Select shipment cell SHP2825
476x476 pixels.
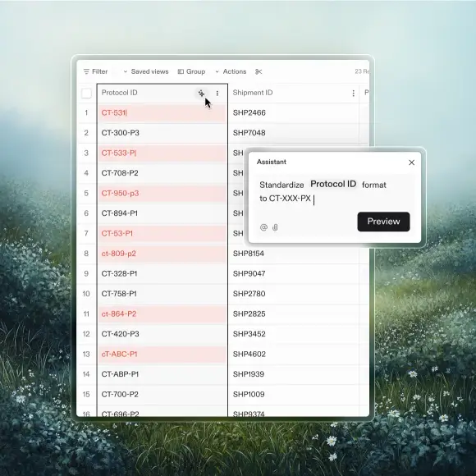coord(293,314)
